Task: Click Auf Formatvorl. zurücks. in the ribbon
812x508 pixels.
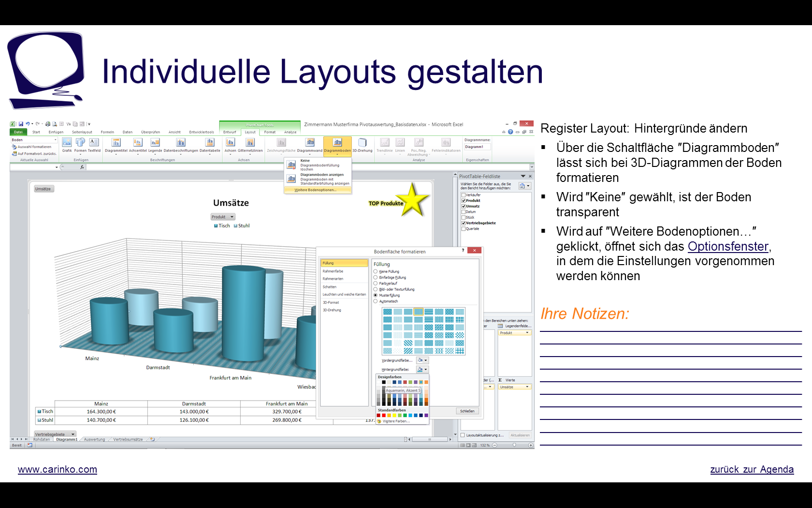Action: click(34, 153)
